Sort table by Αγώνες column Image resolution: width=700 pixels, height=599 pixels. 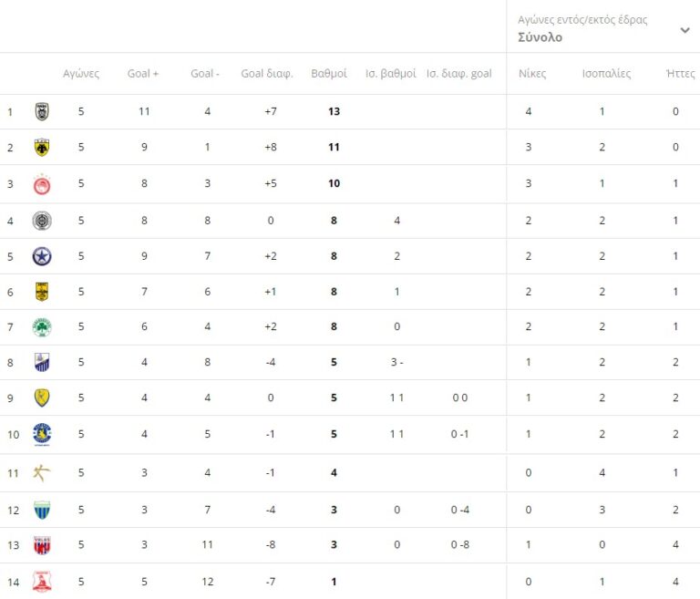click(81, 74)
